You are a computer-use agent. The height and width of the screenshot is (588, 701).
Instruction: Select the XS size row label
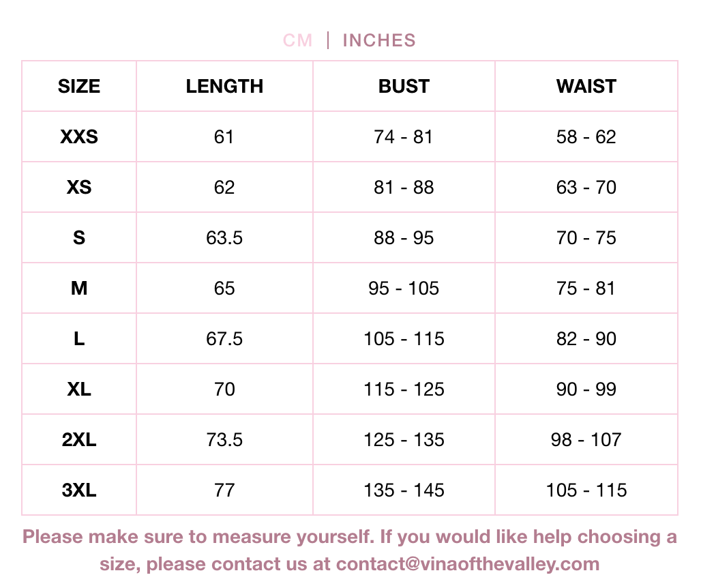click(x=79, y=188)
